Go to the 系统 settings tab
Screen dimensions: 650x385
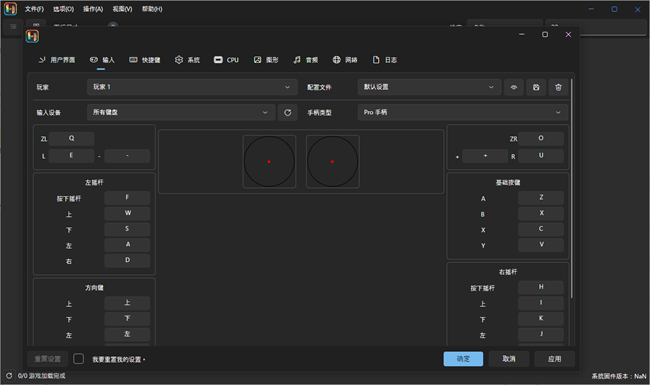(187, 60)
